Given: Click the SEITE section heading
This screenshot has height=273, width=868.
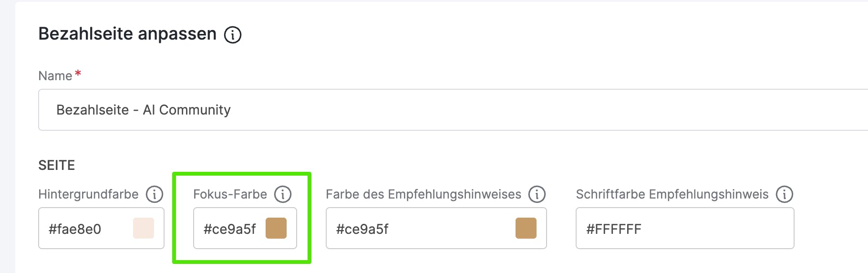Looking at the screenshot, I should [57, 165].
